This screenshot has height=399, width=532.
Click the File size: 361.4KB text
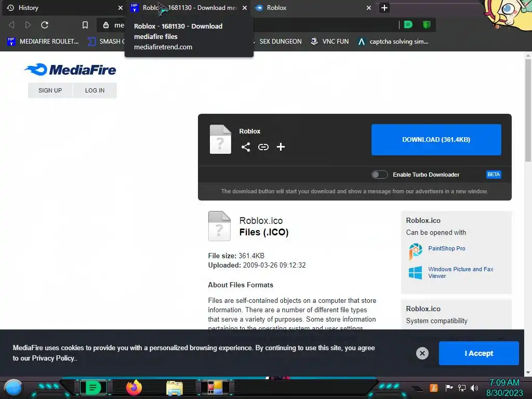pos(236,256)
